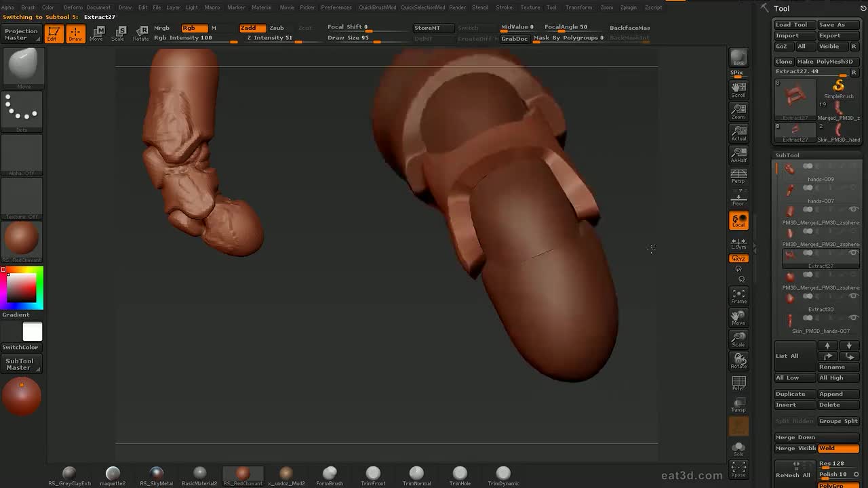Toggle Transp transparency mode
The width and height of the screenshot is (868, 488).
tap(738, 405)
